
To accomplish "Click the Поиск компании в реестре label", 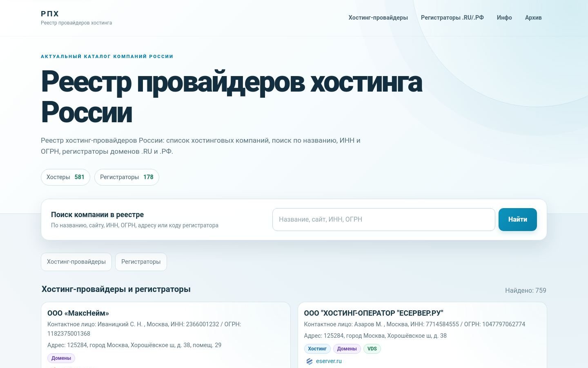I will tap(97, 215).
